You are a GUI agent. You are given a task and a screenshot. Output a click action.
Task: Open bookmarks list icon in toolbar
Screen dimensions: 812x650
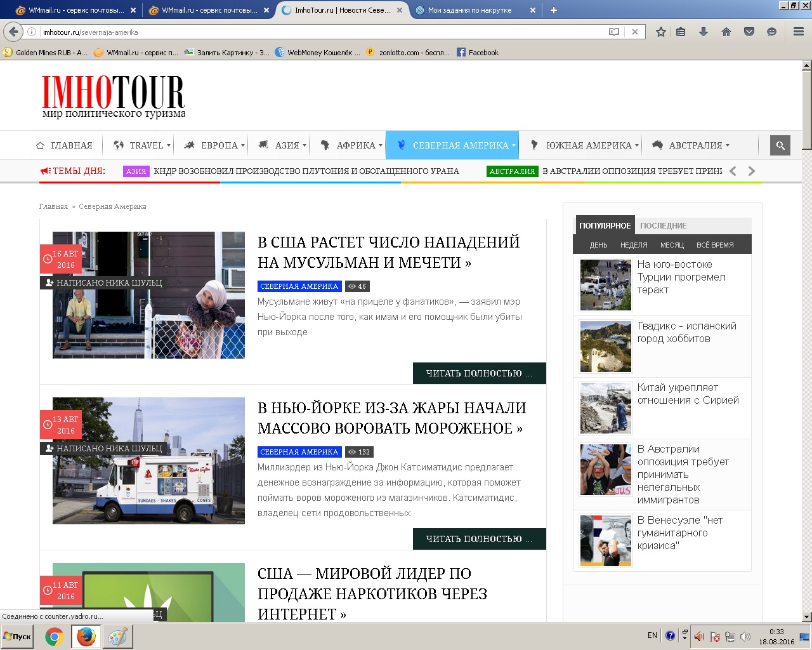(x=681, y=32)
